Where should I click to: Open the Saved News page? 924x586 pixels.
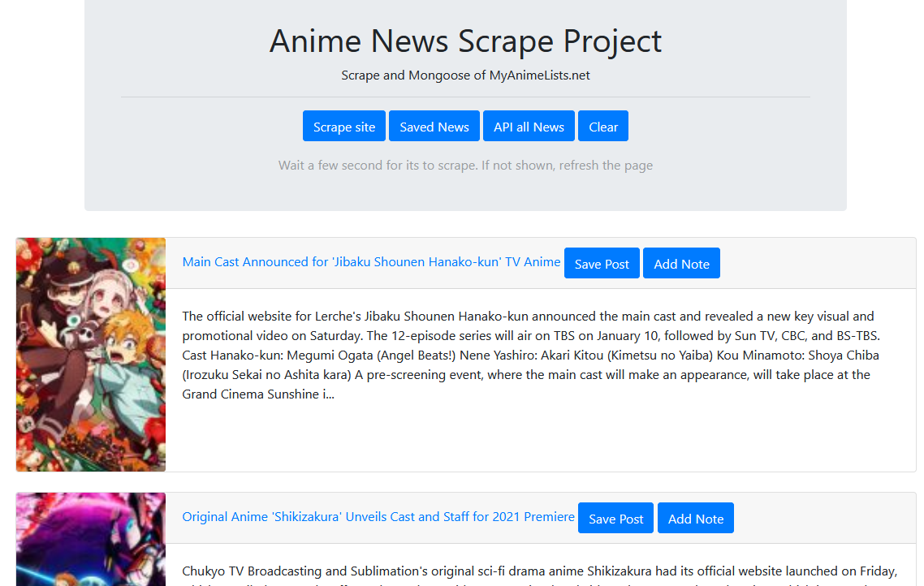point(434,127)
